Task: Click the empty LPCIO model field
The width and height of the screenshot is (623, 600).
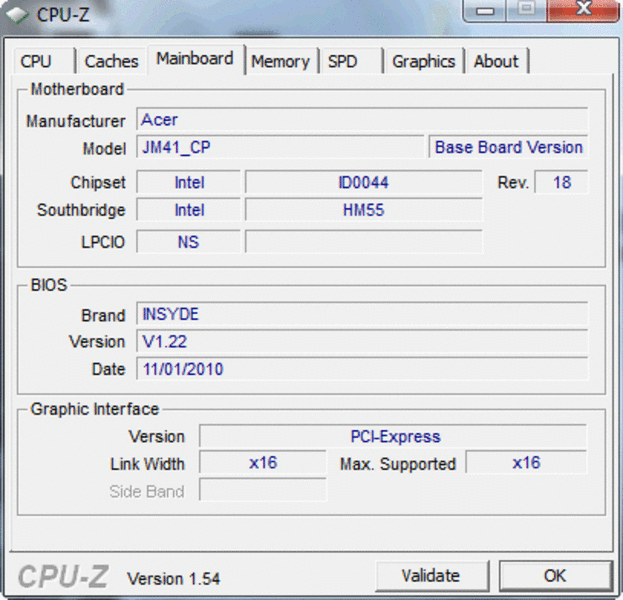Action: click(x=364, y=242)
